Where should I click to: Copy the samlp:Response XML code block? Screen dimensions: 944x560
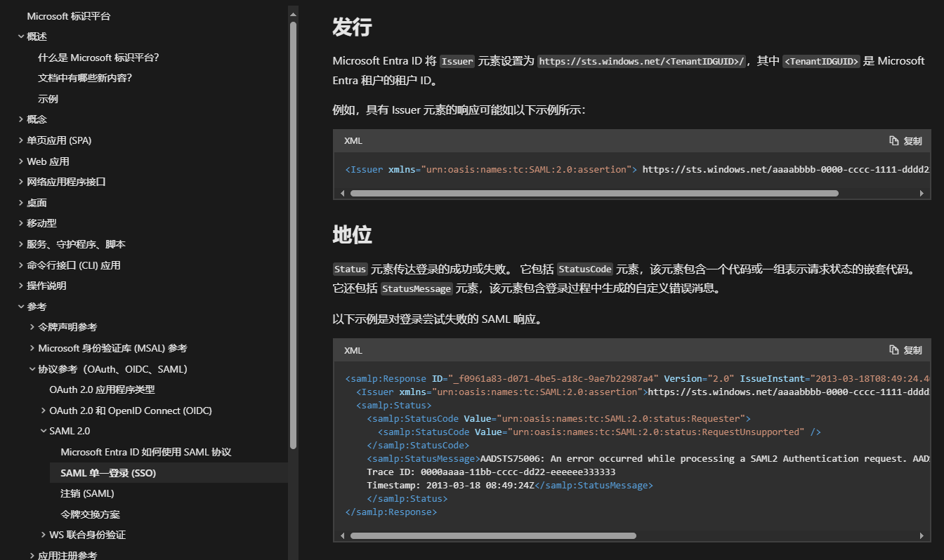[905, 350]
